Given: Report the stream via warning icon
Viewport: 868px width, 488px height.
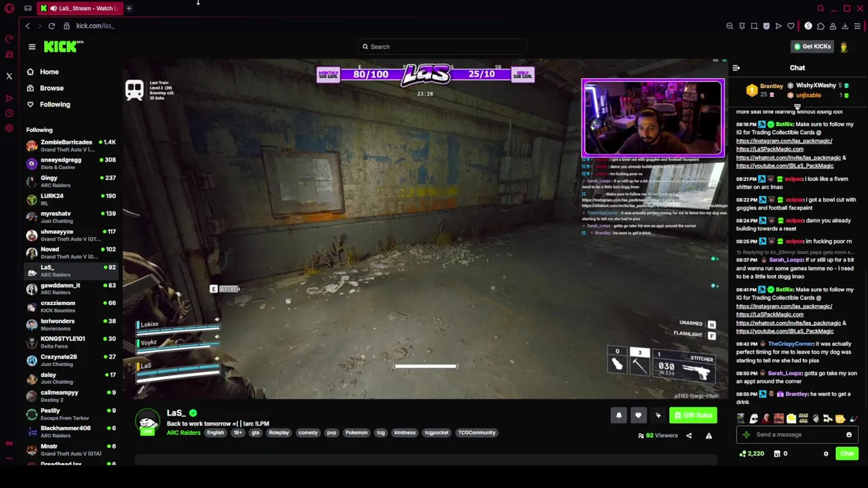Looking at the screenshot, I should [709, 436].
